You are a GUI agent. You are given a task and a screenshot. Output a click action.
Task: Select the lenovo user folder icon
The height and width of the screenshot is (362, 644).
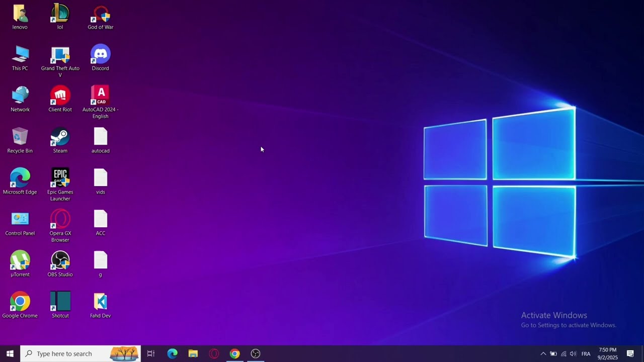pos(20,17)
